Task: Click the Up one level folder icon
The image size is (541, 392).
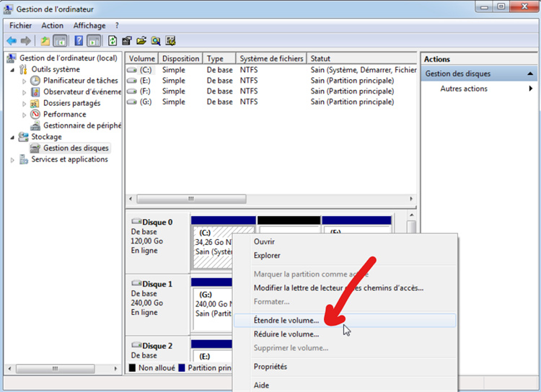Action: click(x=45, y=41)
